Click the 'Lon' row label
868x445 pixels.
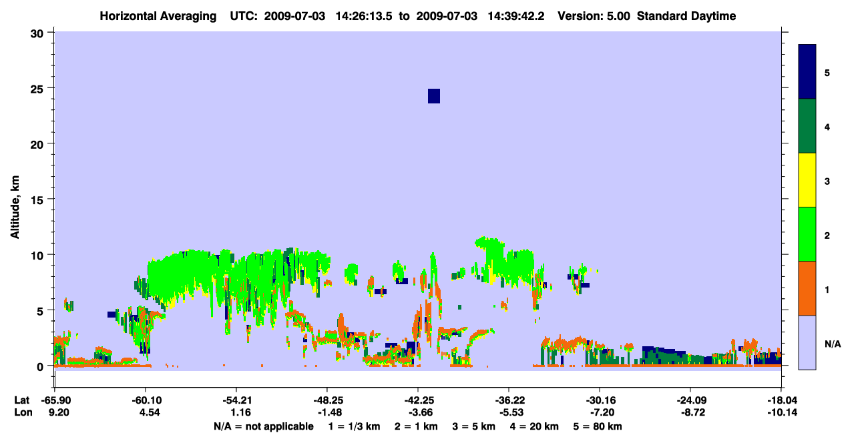click(22, 413)
